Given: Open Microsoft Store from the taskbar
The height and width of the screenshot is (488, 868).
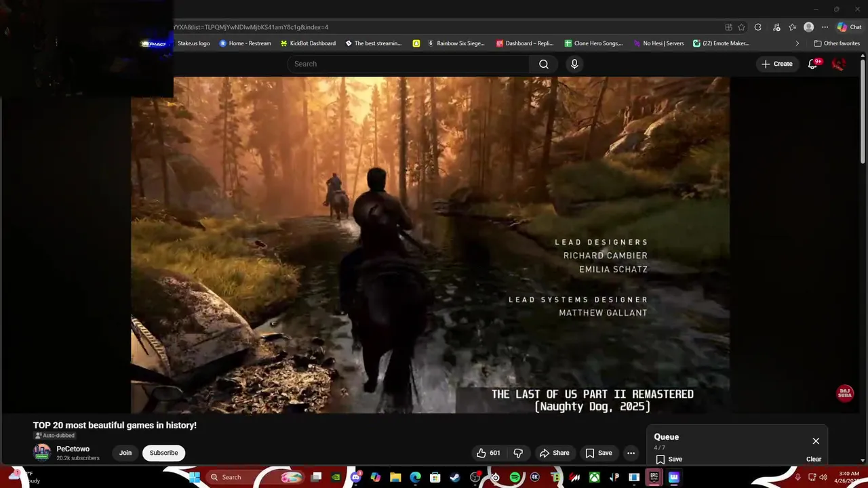Looking at the screenshot, I should click(435, 477).
